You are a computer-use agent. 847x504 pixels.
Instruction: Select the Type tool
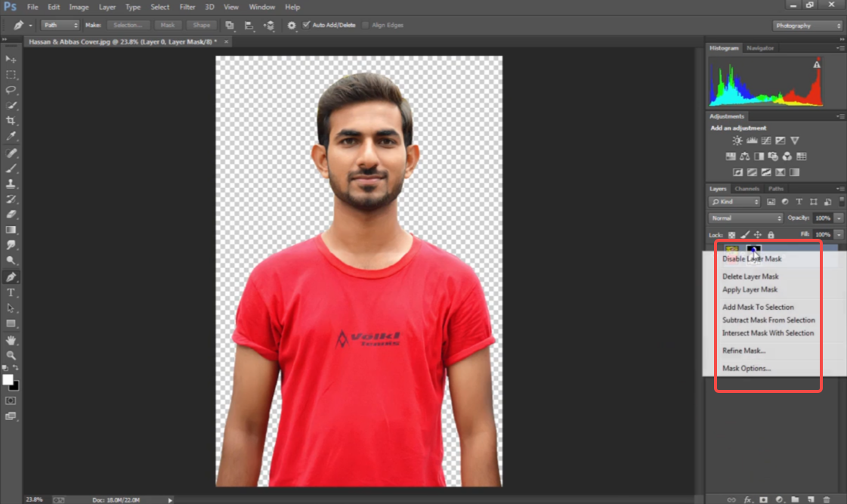tap(11, 292)
